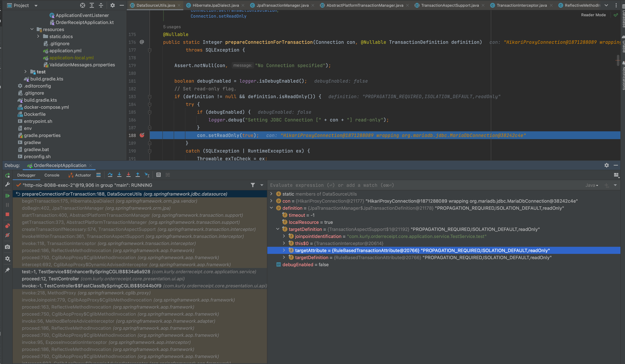Resume program execution
Viewport: 625px width, 364px height.
7,196
